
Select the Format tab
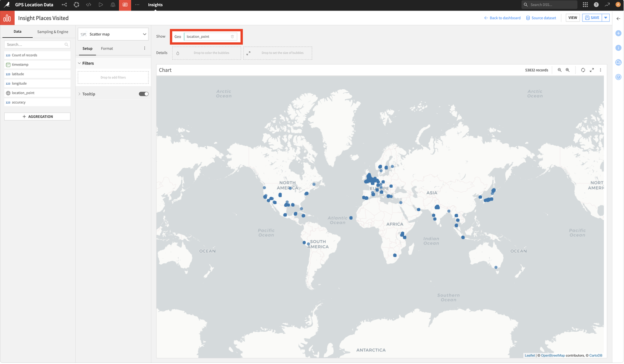point(107,48)
